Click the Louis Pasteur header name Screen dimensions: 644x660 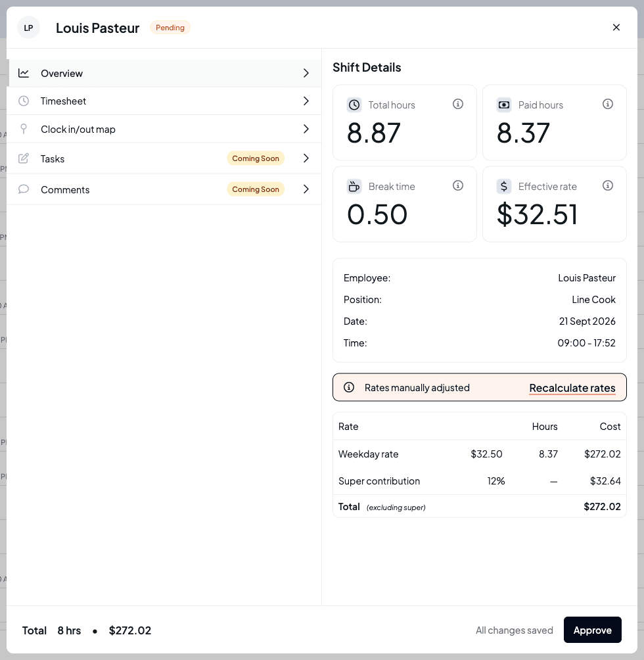98,28
